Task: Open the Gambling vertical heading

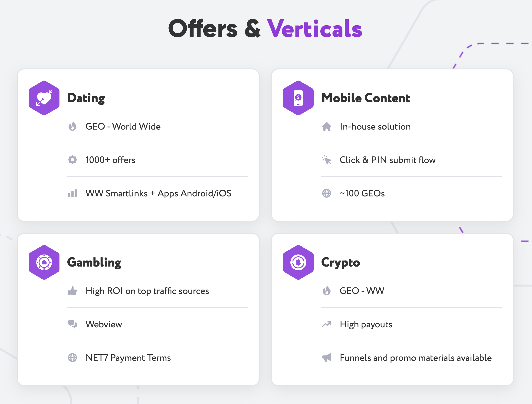Action: pos(94,263)
